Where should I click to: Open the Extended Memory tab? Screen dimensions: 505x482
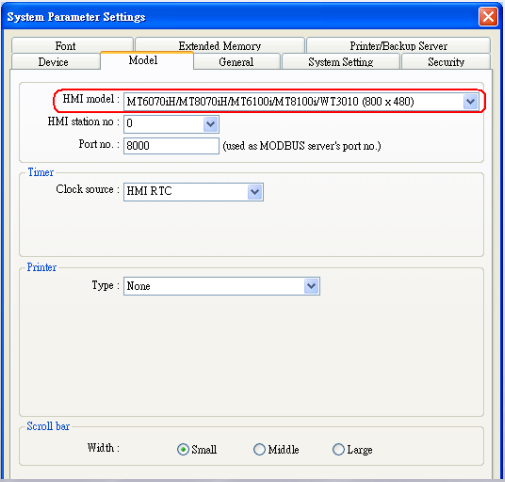[x=220, y=45]
